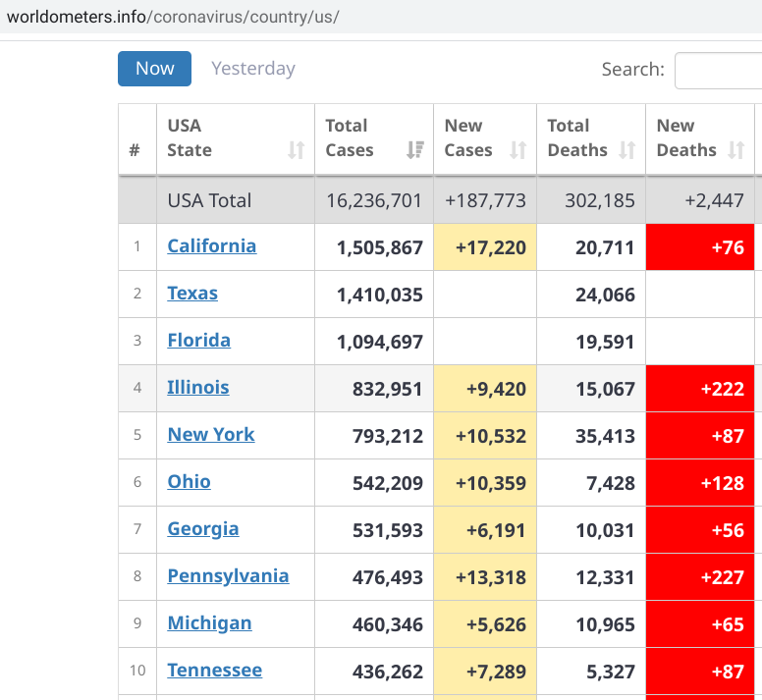
Task: Open the Florida state link
Action: (x=198, y=341)
